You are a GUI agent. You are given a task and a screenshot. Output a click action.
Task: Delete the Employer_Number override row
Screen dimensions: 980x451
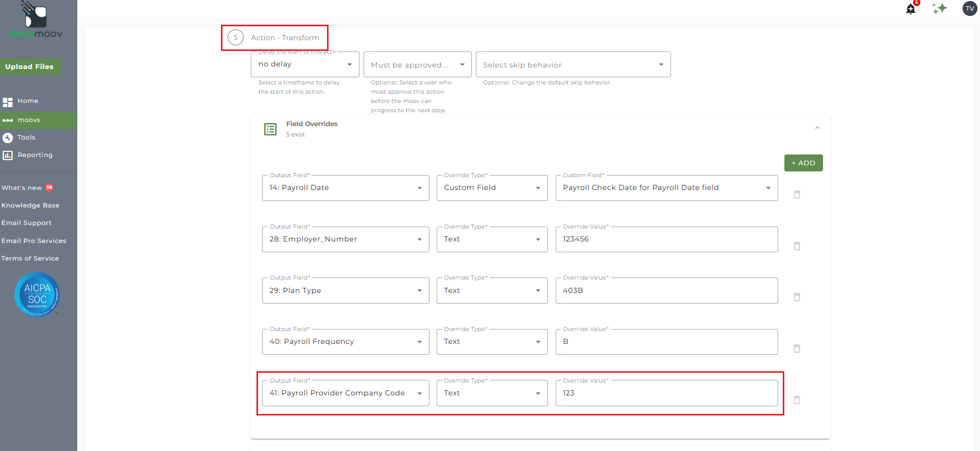click(797, 246)
